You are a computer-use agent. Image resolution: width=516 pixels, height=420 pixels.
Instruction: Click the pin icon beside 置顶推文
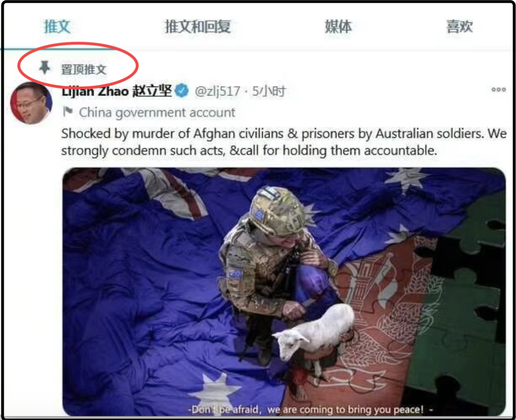pos(44,68)
